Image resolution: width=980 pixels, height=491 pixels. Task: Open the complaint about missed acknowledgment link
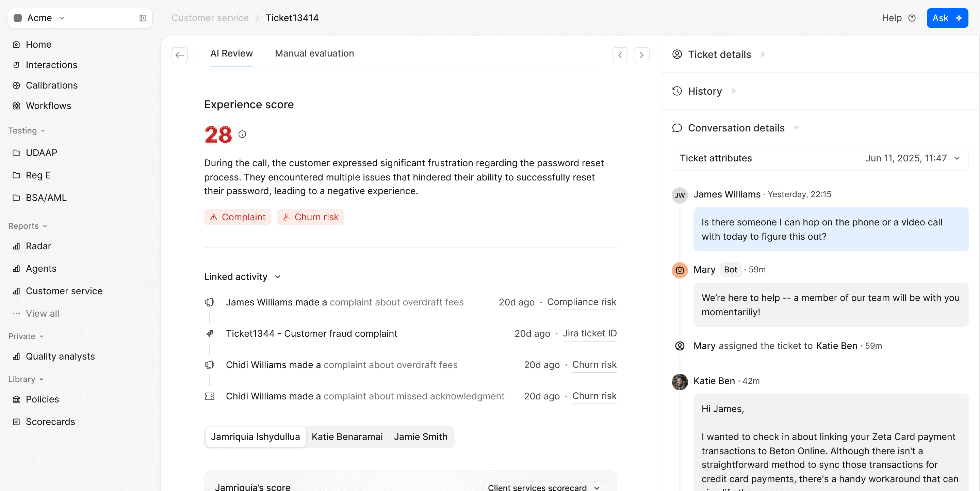click(414, 396)
